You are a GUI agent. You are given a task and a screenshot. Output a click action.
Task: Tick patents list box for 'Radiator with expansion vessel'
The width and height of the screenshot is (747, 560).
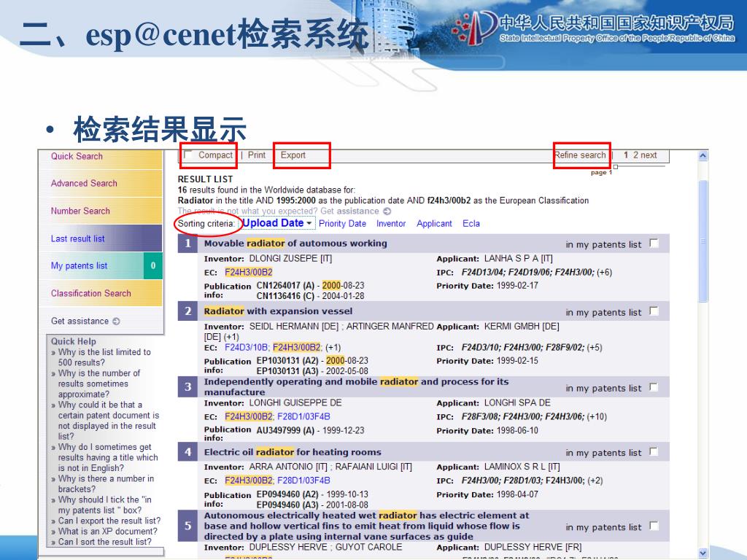[x=654, y=311]
